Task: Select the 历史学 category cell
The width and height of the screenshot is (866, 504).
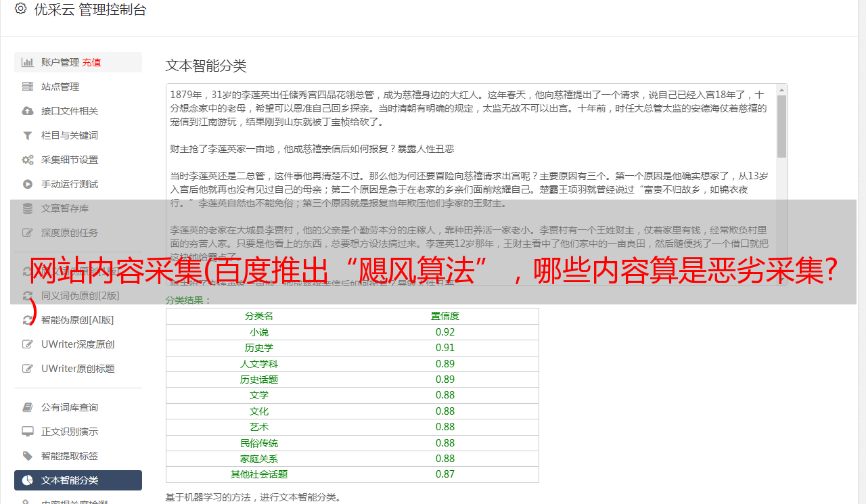Action: (x=259, y=348)
